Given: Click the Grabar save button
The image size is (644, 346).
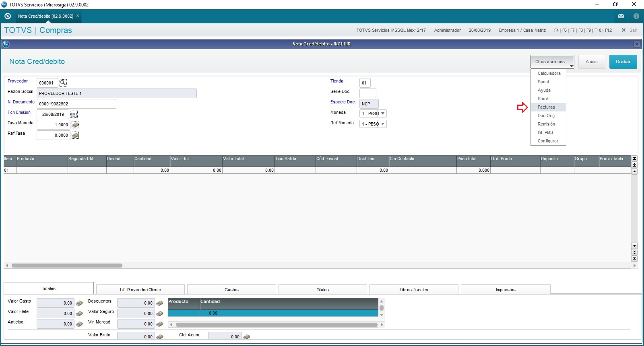Looking at the screenshot, I should click(623, 62).
